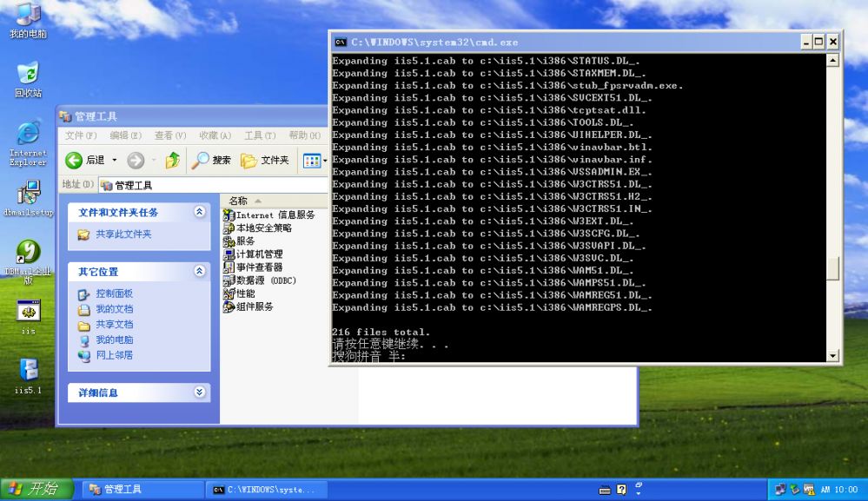Click the cmd window scrollbar thumb
Image resolution: width=868 pixels, height=501 pixels.
832,269
